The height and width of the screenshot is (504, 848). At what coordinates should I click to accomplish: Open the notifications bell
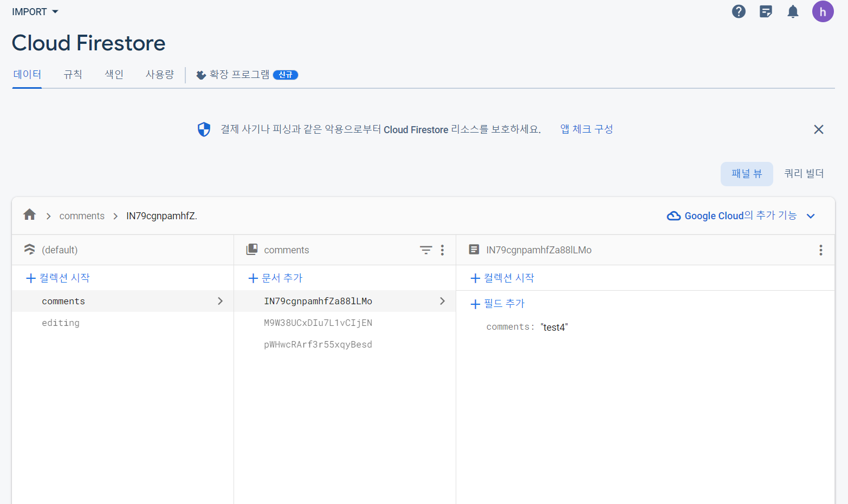(x=793, y=11)
